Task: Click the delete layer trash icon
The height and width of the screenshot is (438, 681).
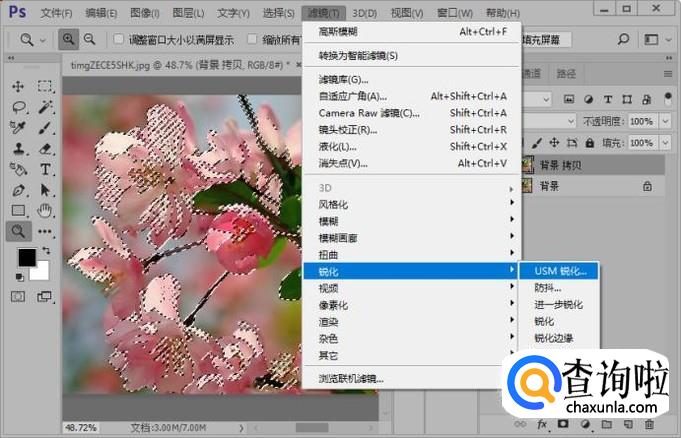Action: pyautogui.click(x=649, y=424)
